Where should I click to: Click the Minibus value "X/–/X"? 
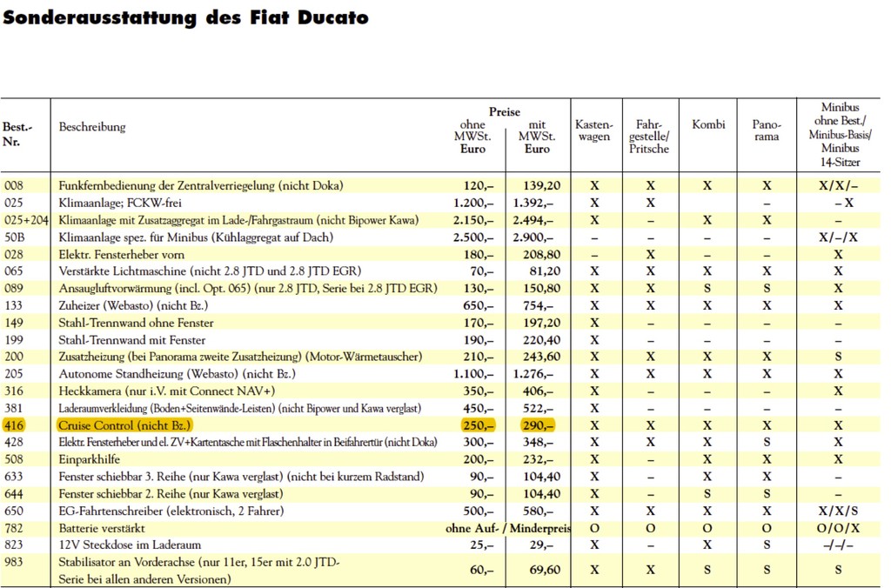838,237
